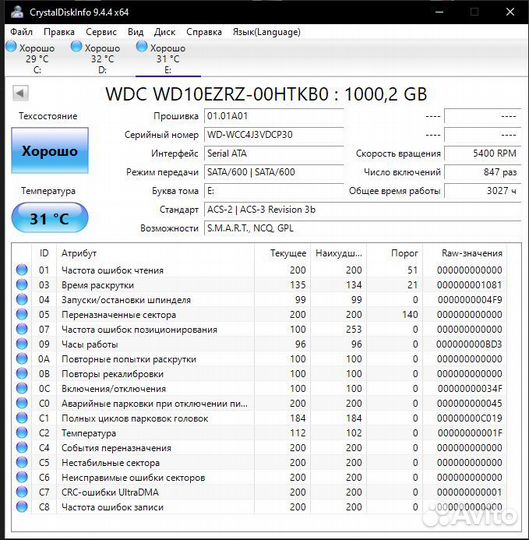The height and width of the screenshot is (540, 529).
Task: Click the 31 °C temperature button
Action: click(50, 218)
